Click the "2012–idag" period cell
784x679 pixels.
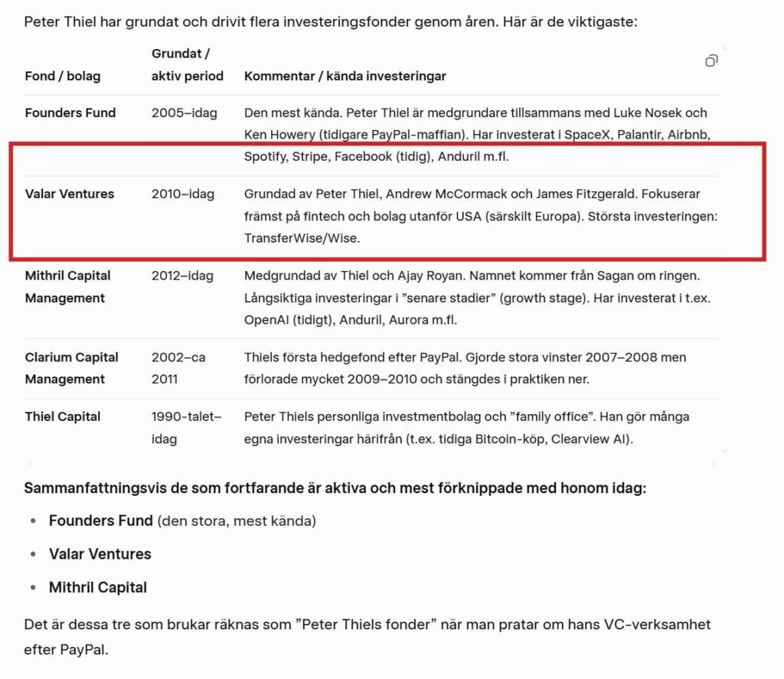[183, 276]
